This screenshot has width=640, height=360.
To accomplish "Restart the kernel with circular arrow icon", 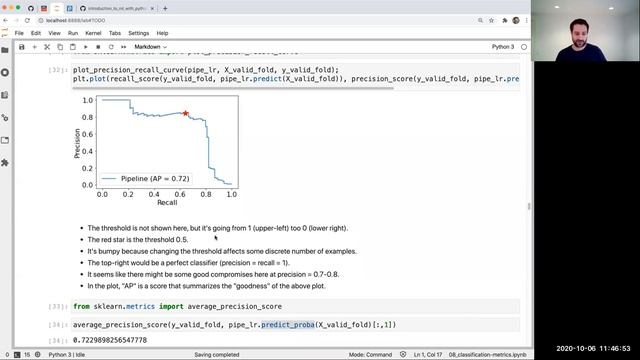I will point(111,47).
